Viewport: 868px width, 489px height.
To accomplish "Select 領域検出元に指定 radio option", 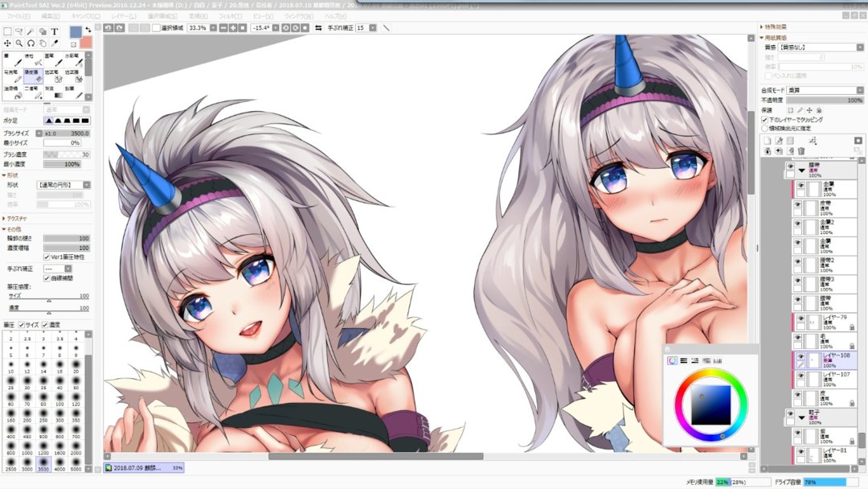I will [764, 128].
